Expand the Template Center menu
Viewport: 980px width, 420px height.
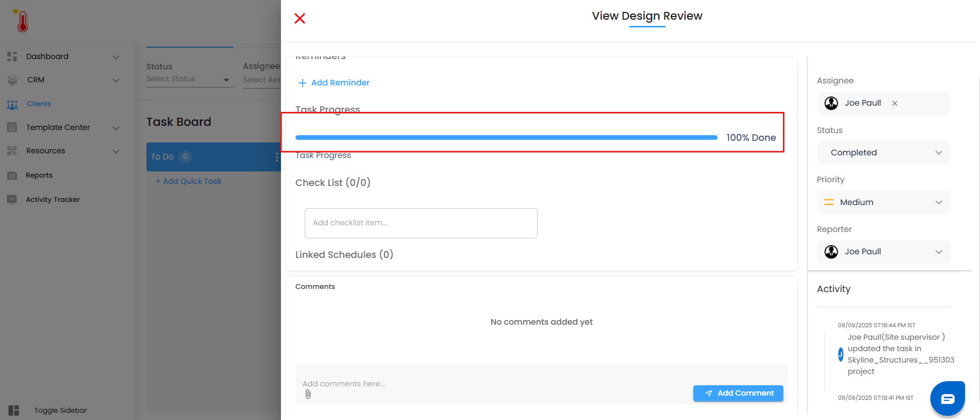[116, 128]
